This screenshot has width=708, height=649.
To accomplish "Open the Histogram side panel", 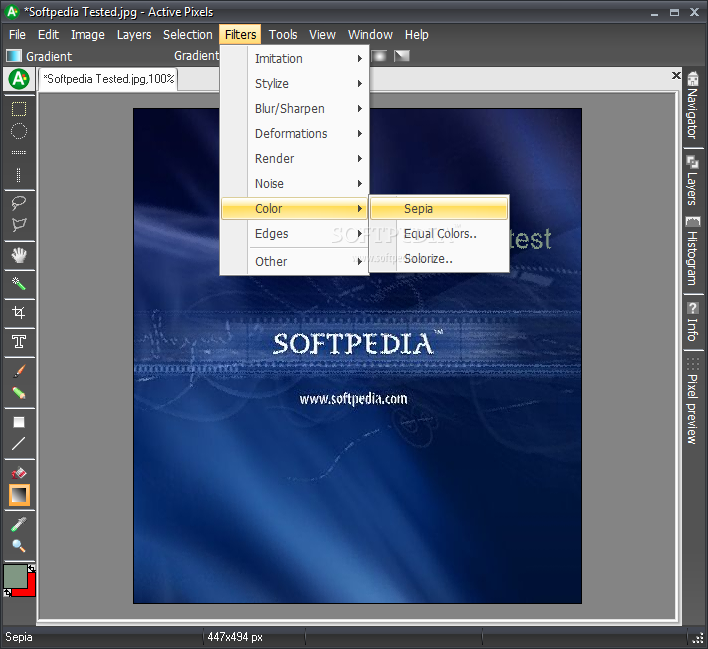I will pyautogui.click(x=693, y=251).
